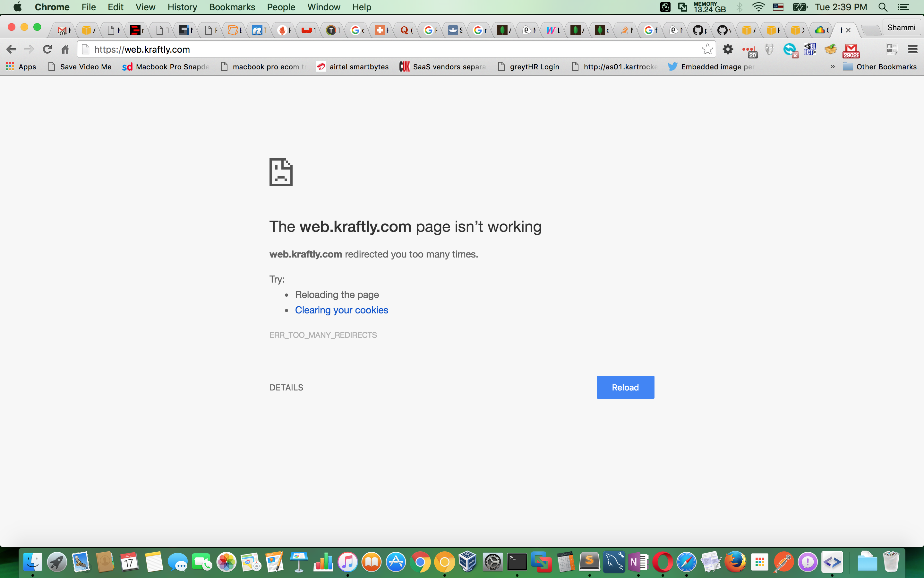Click the gray mask face extension icon
Image resolution: width=924 pixels, height=578 pixels.
[769, 49]
